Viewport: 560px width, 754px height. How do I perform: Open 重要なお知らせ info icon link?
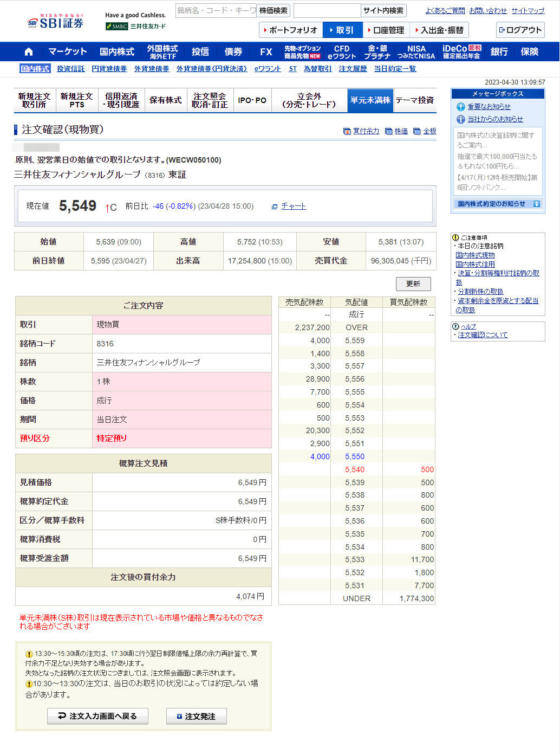(484, 107)
